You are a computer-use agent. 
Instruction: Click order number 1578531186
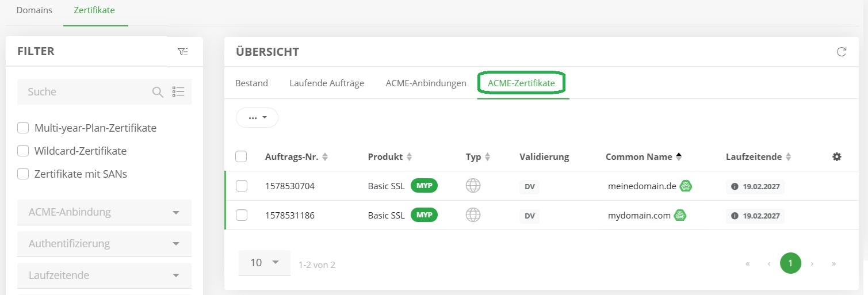point(290,216)
